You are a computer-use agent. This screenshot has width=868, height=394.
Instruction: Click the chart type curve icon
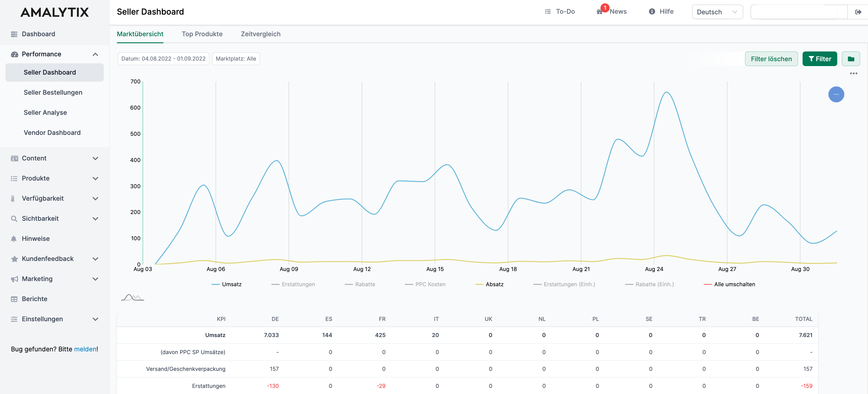click(132, 297)
